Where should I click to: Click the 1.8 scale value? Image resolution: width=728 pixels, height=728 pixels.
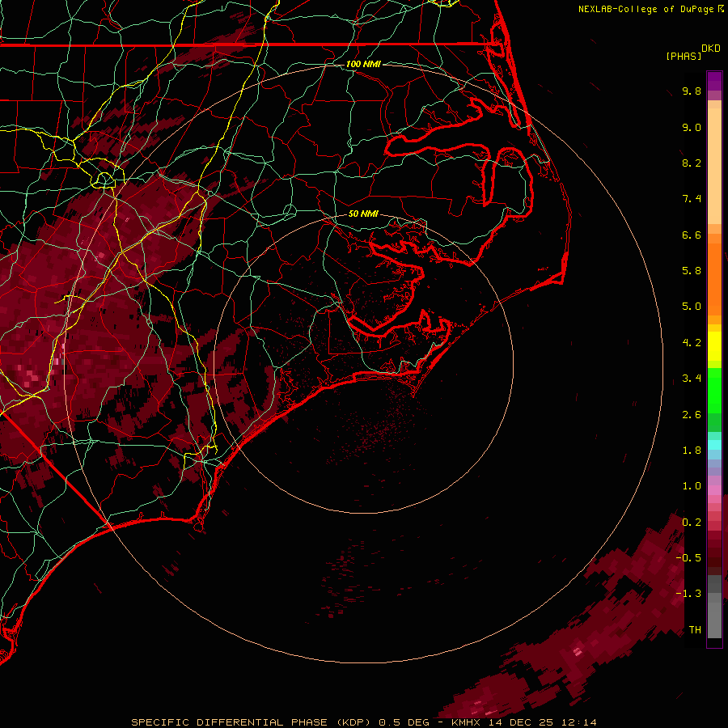(x=692, y=451)
